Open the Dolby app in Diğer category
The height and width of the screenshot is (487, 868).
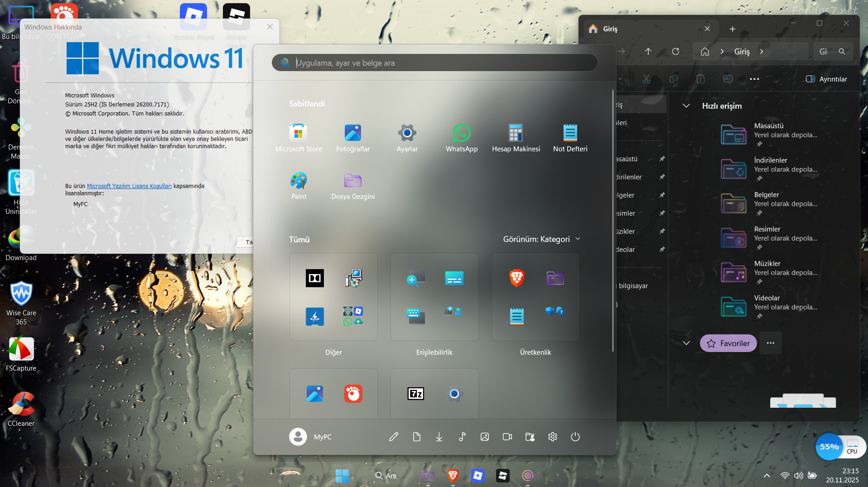(315, 278)
